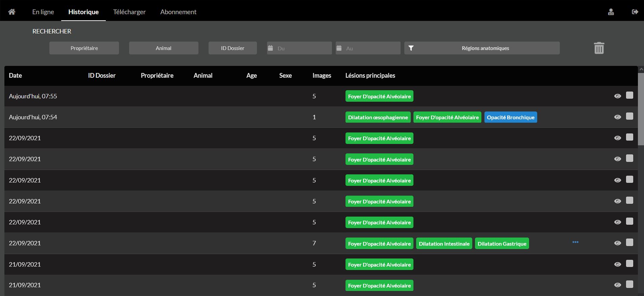The width and height of the screenshot is (644, 296).
Task: View the 7-image 22/09/2021 record via eye icon
Action: point(618,243)
